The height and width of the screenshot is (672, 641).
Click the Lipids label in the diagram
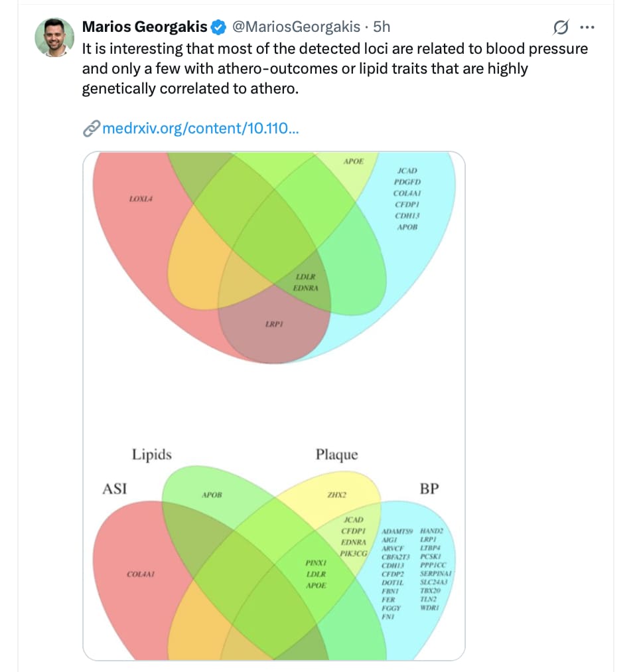pyautogui.click(x=151, y=454)
